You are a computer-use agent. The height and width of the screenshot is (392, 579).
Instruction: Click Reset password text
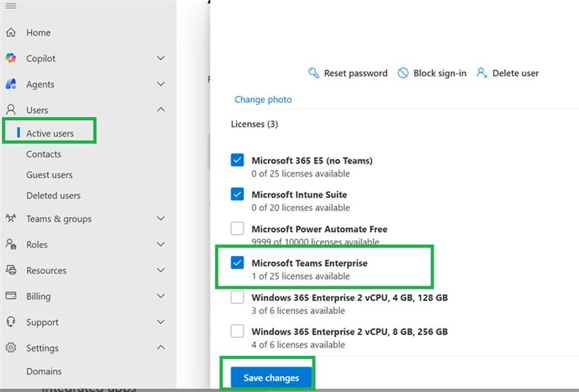click(x=355, y=73)
